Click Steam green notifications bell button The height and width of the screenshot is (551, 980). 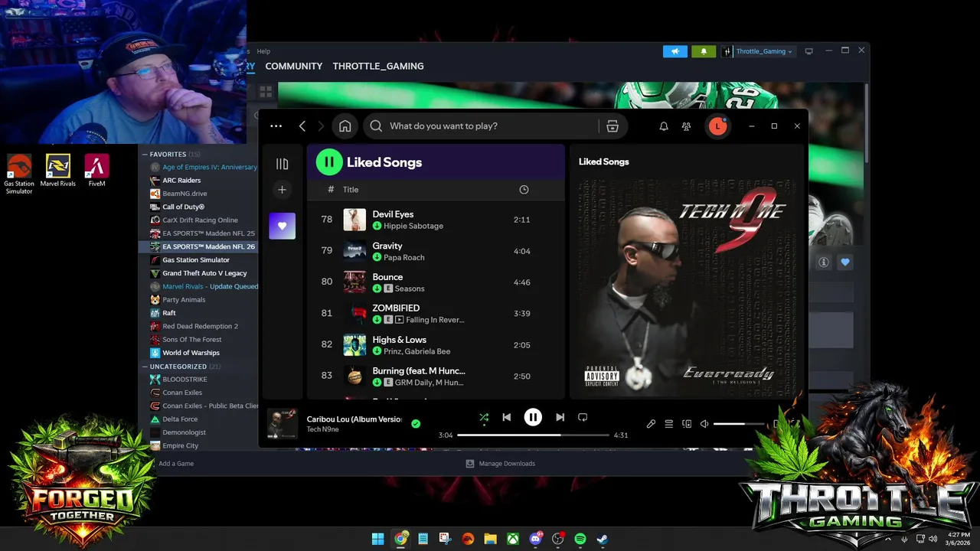click(x=704, y=51)
